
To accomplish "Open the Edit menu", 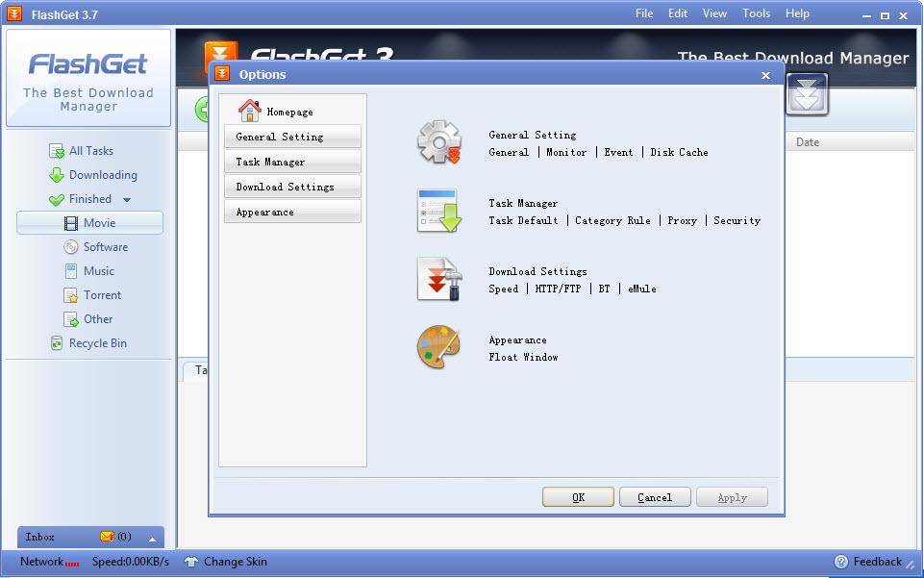I will point(678,13).
